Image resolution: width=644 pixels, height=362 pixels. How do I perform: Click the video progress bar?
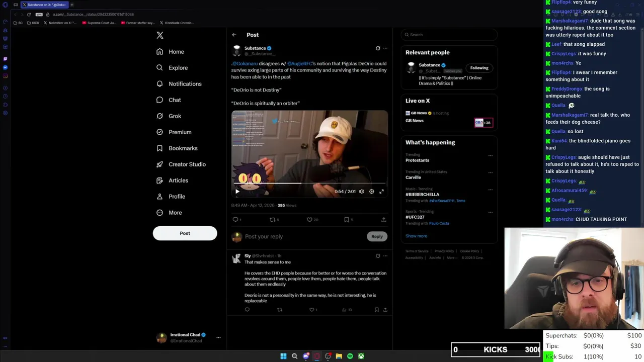[309, 183]
